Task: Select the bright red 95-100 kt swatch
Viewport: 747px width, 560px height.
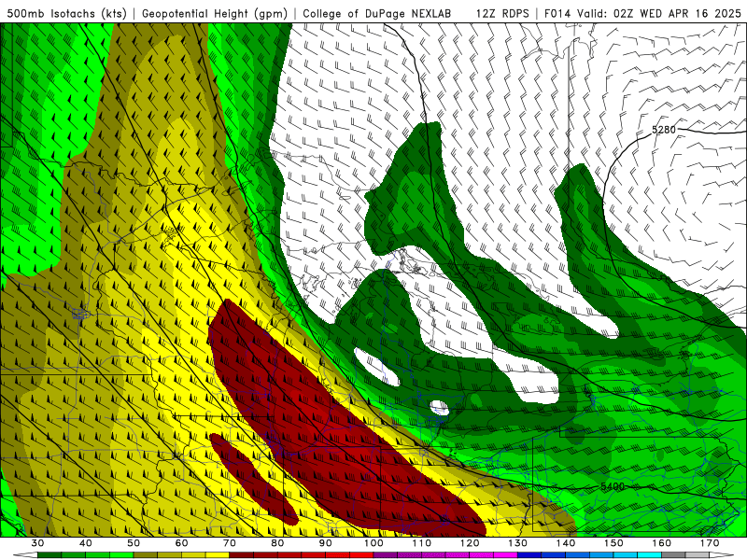Action: [x=361, y=555]
